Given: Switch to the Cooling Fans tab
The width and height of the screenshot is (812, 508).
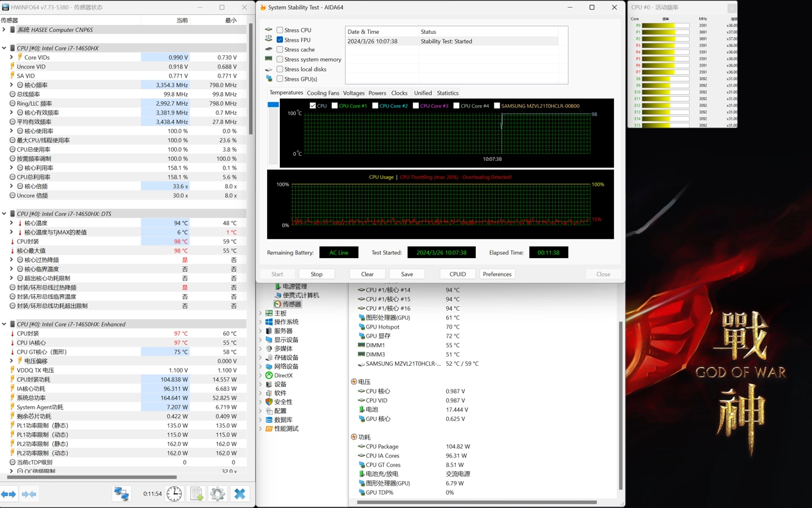Looking at the screenshot, I should pyautogui.click(x=323, y=94).
